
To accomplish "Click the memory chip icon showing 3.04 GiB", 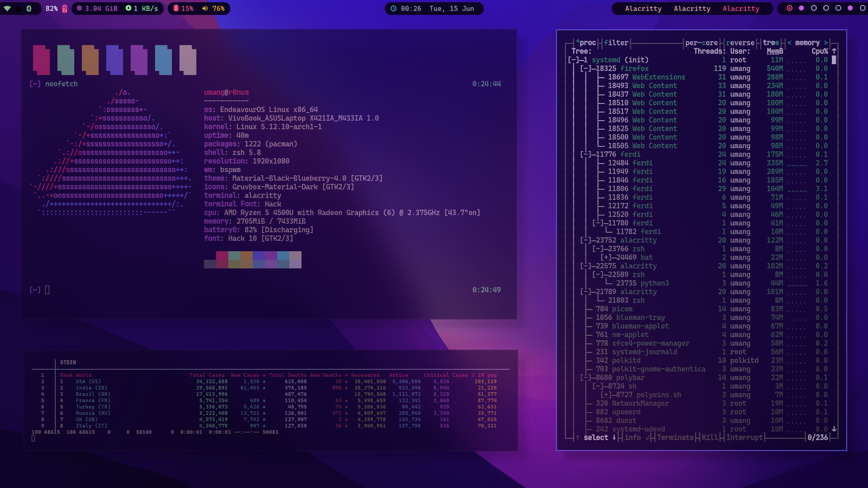I will click(80, 9).
